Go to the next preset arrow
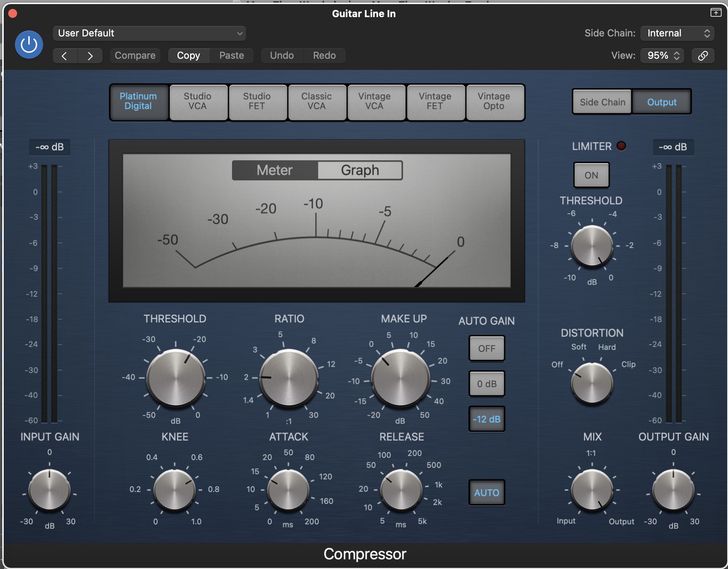The height and width of the screenshot is (569, 728). (x=90, y=56)
